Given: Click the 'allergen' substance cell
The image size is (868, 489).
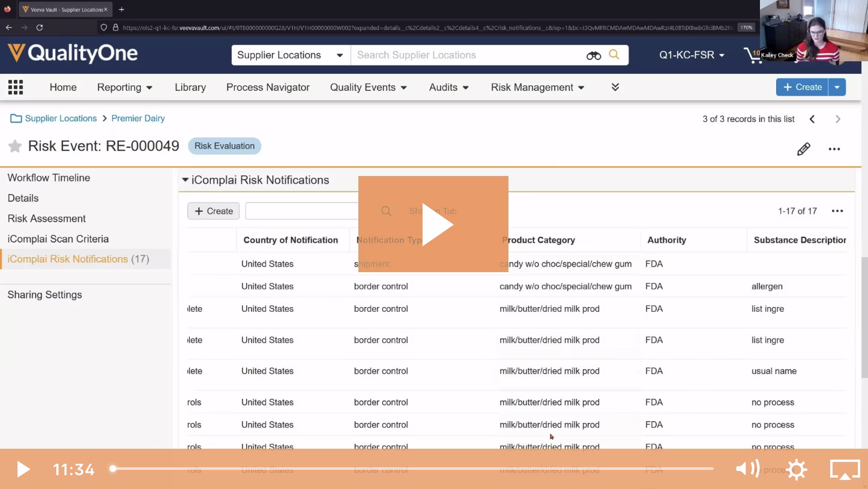Looking at the screenshot, I should [x=767, y=287].
